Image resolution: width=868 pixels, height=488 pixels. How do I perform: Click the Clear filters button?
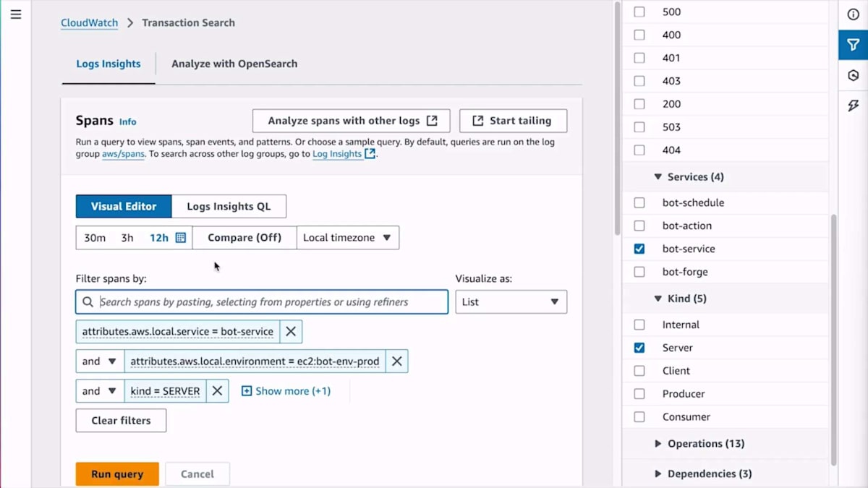[x=121, y=421]
